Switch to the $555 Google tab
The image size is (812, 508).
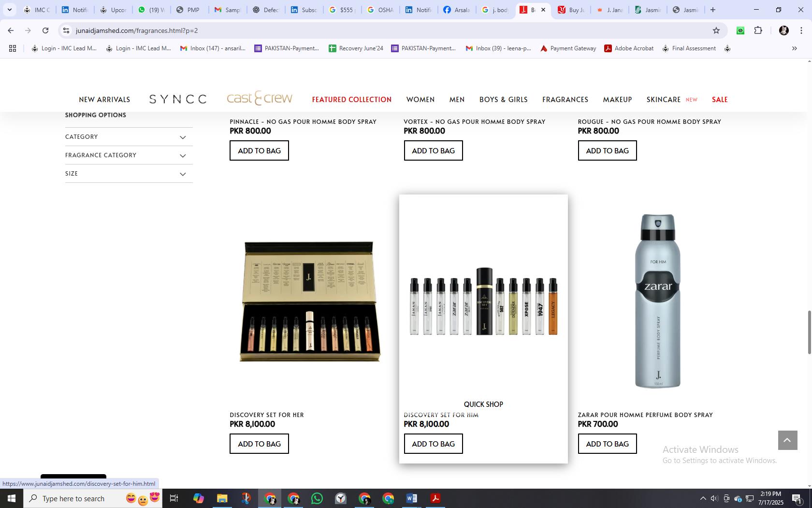pyautogui.click(x=342, y=10)
